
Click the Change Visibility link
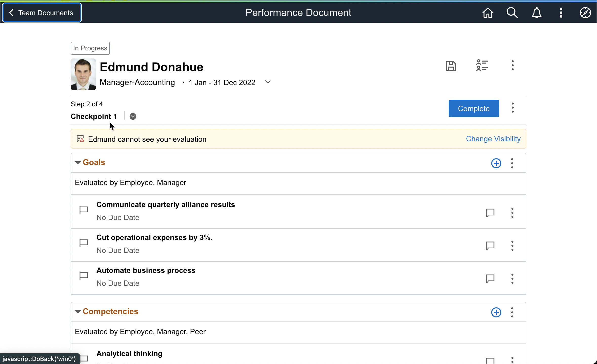[493, 139]
